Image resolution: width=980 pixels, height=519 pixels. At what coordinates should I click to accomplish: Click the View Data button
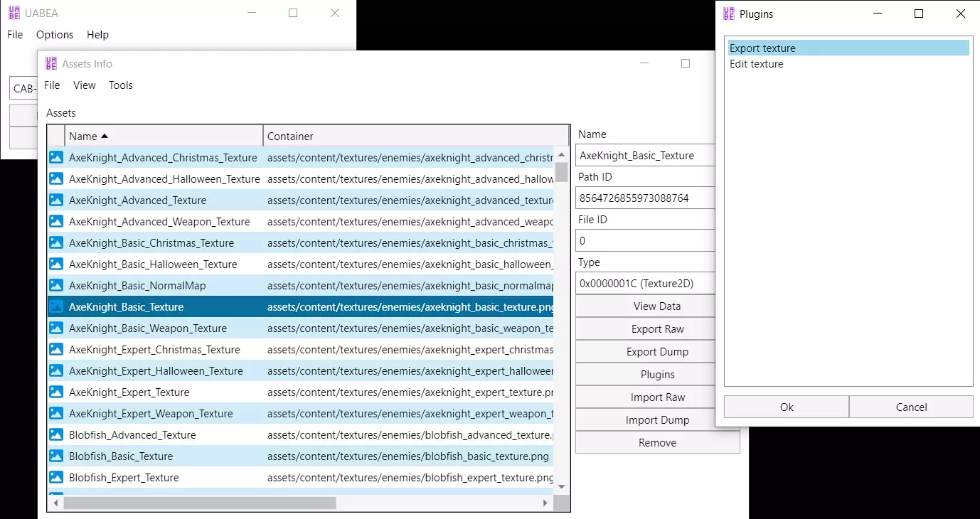(x=657, y=306)
